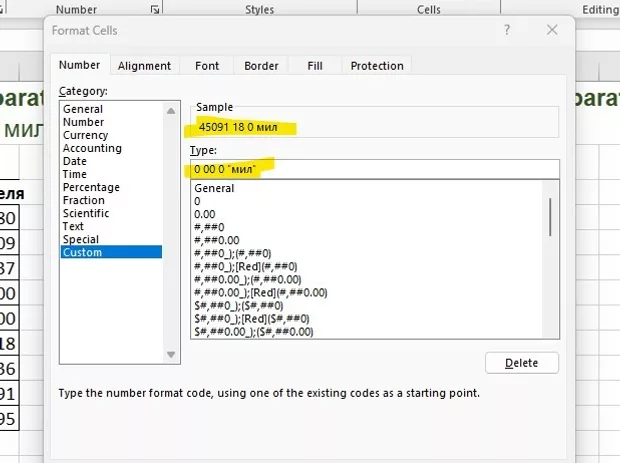Click the Type format code field
Screen dimensions: 620x463
click(374, 170)
